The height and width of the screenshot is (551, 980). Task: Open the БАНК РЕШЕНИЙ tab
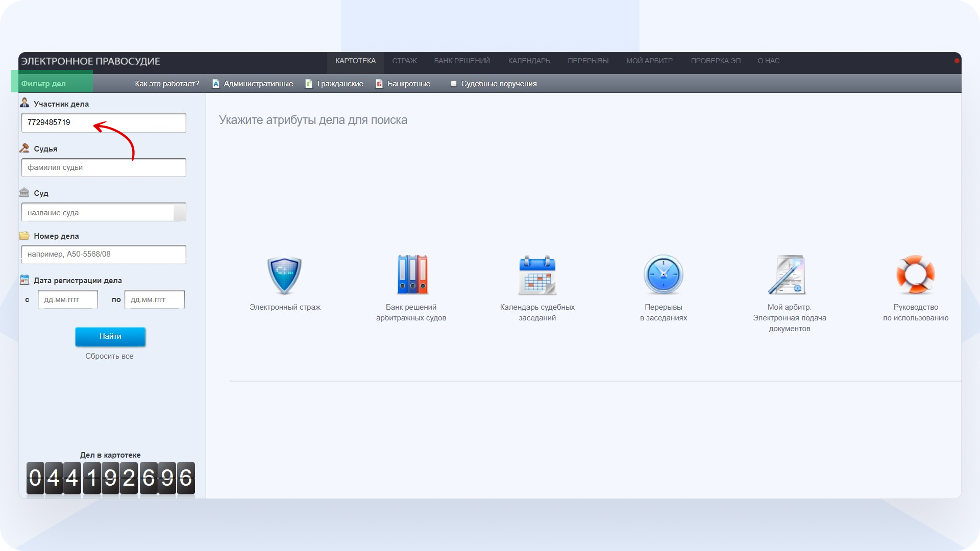(x=462, y=61)
